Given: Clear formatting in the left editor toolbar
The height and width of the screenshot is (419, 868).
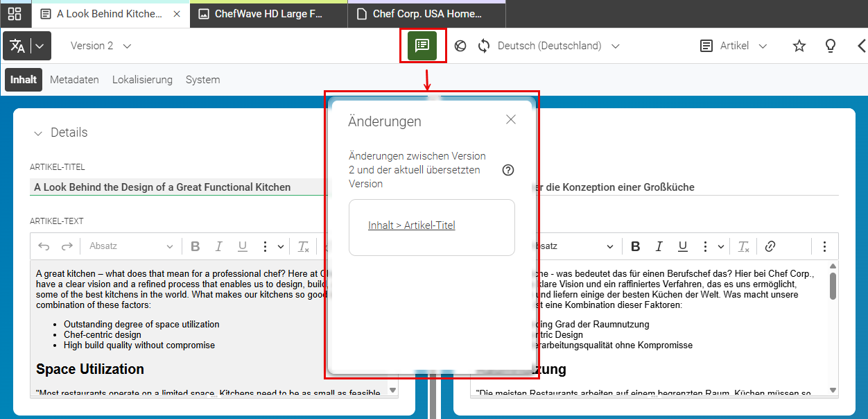Looking at the screenshot, I should point(303,246).
